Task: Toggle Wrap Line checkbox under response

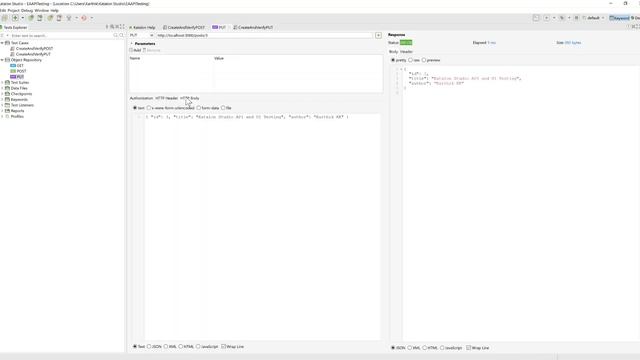Action: point(469,348)
